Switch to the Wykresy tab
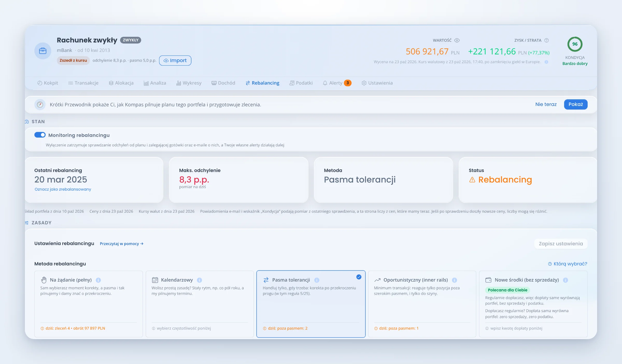This screenshot has width=622, height=364. pyautogui.click(x=189, y=83)
